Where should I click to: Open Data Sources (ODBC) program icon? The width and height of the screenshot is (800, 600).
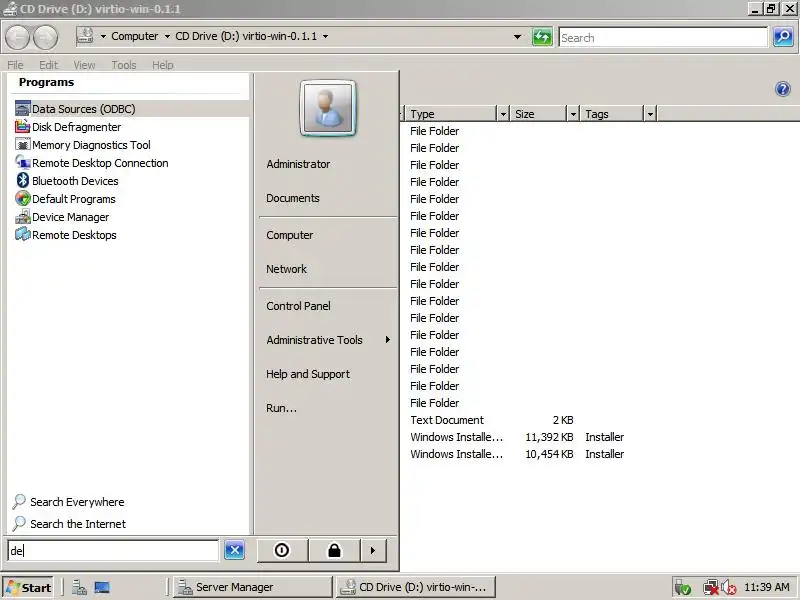point(22,109)
